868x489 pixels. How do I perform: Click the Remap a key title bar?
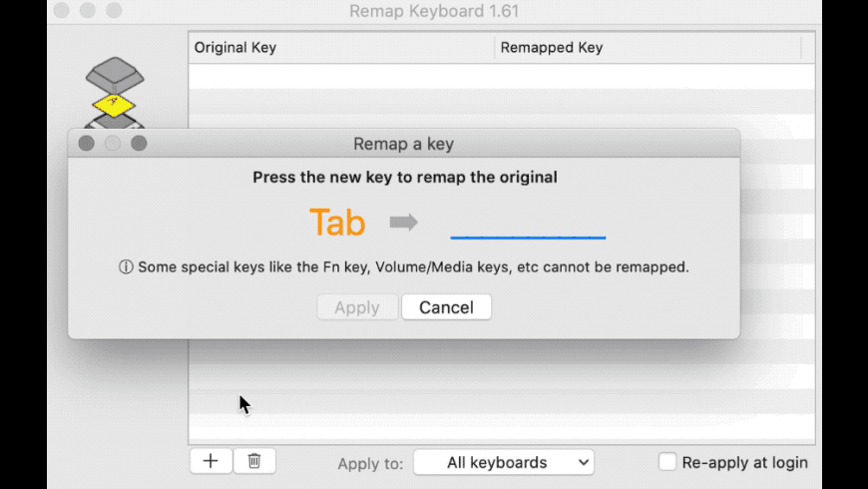403,144
